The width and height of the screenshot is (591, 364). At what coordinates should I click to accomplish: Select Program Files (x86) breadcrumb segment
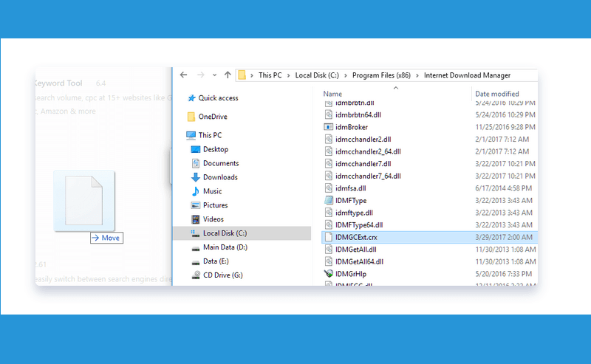point(381,75)
